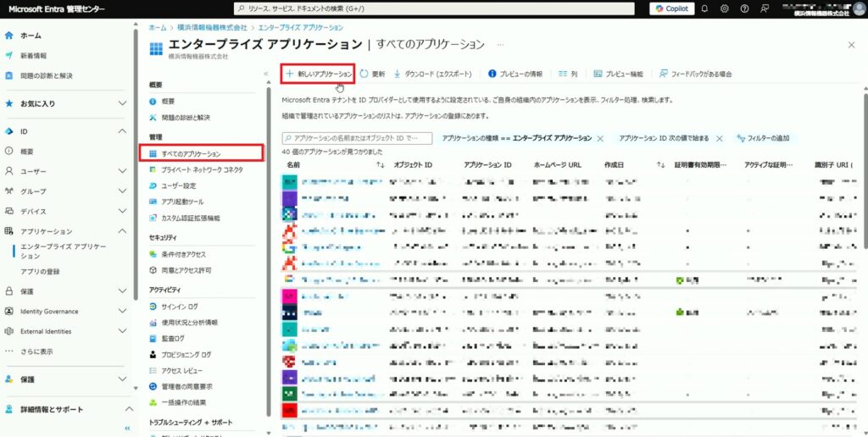Open カスタム認証拡張機能

pos(191,218)
